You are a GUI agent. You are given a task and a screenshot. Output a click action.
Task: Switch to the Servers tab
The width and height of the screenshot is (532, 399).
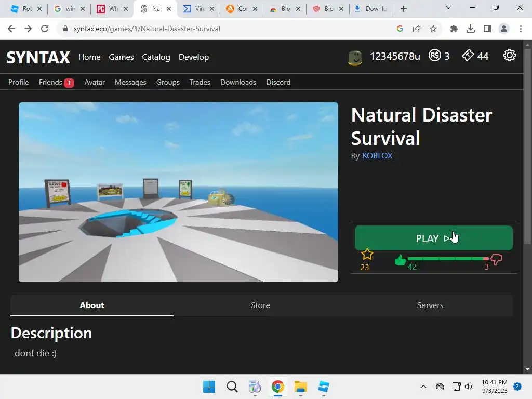[x=430, y=305]
